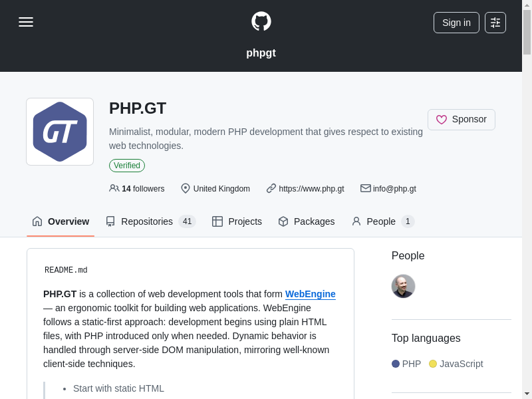Screen dimensions: 532x399
Task: Click the website link chain icon
Action: (271, 188)
